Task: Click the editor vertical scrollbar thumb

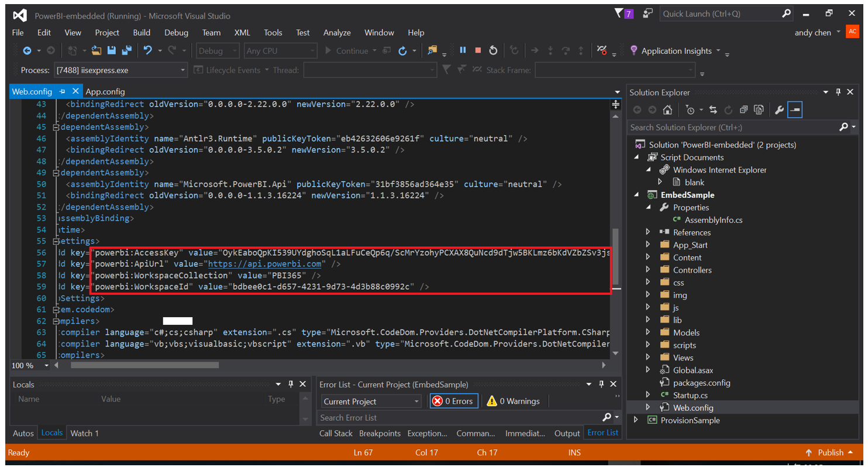Action: [615, 257]
